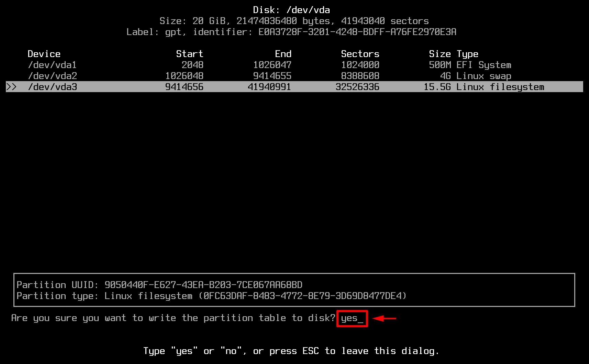The height and width of the screenshot is (364, 589).
Task: Click the 500M size value
Action: [x=440, y=65]
